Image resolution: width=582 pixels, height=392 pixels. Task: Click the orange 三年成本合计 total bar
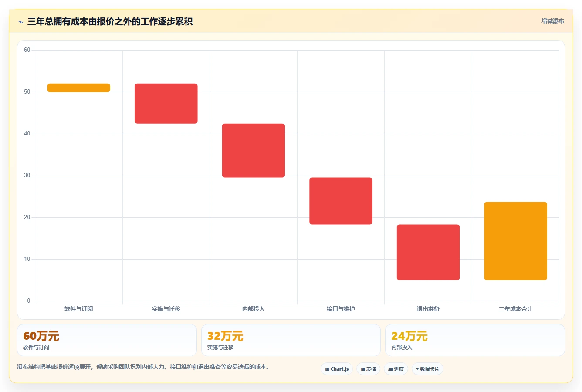(515, 241)
